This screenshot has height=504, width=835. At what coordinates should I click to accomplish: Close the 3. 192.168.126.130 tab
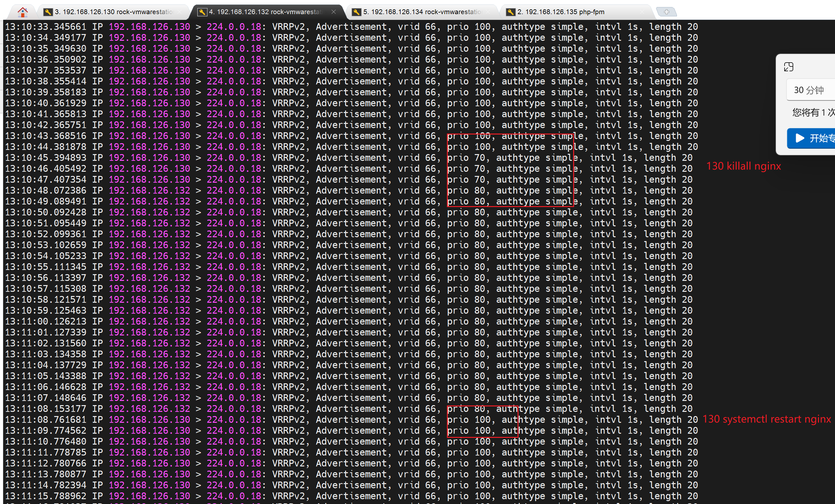point(180,12)
